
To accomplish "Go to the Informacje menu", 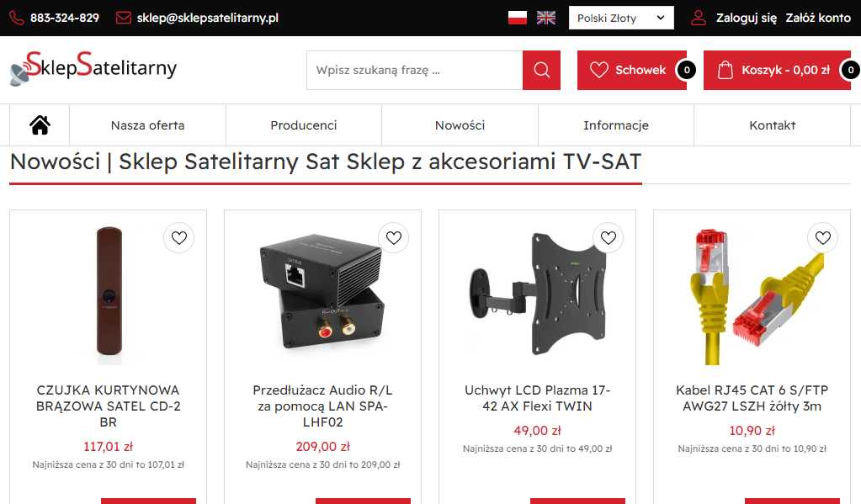I will coord(616,125).
